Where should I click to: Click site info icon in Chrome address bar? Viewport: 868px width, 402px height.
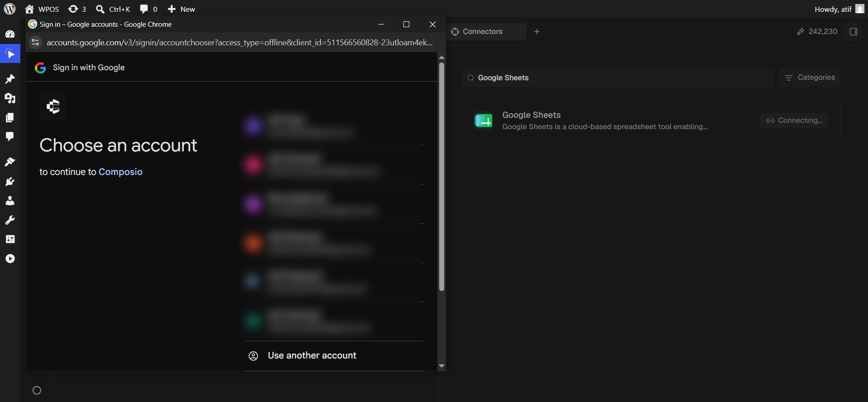tap(36, 43)
